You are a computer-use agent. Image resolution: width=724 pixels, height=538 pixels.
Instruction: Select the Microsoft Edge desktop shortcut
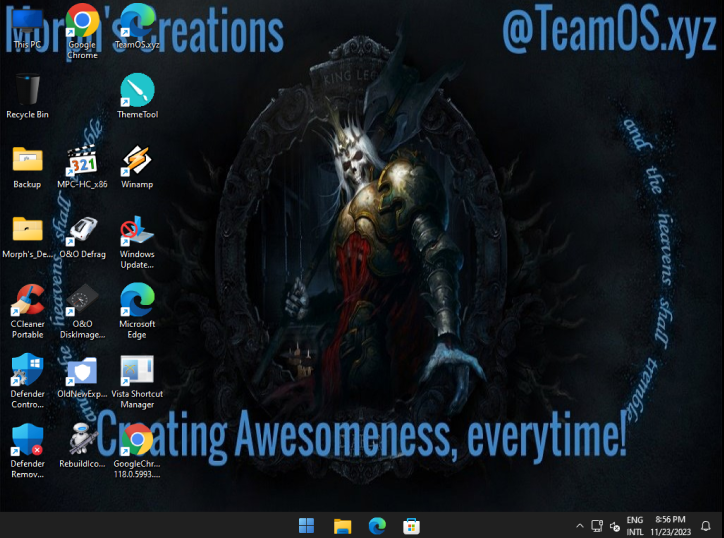(x=137, y=312)
